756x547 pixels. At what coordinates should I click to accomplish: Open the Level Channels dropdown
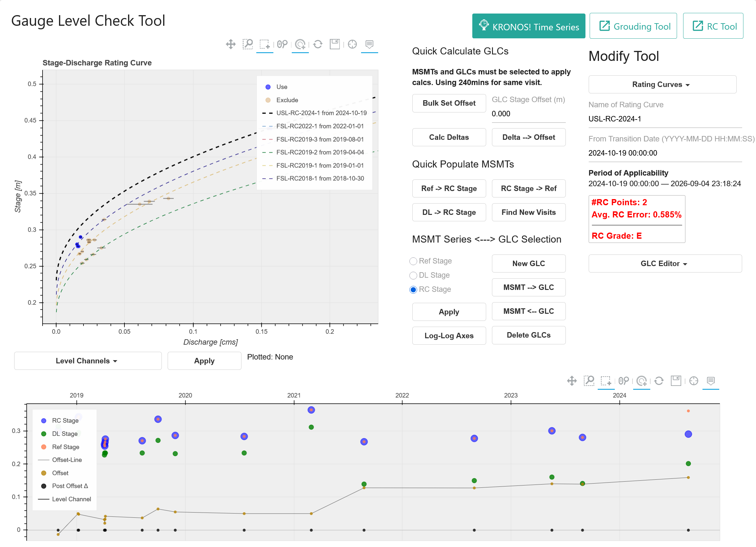pos(88,361)
